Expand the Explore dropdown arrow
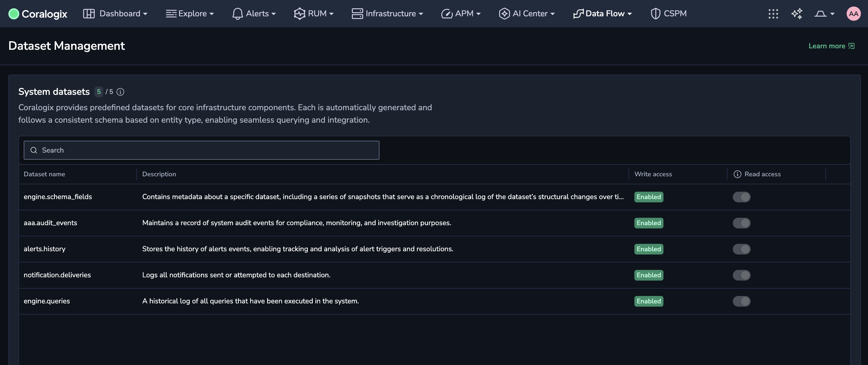 click(212, 14)
